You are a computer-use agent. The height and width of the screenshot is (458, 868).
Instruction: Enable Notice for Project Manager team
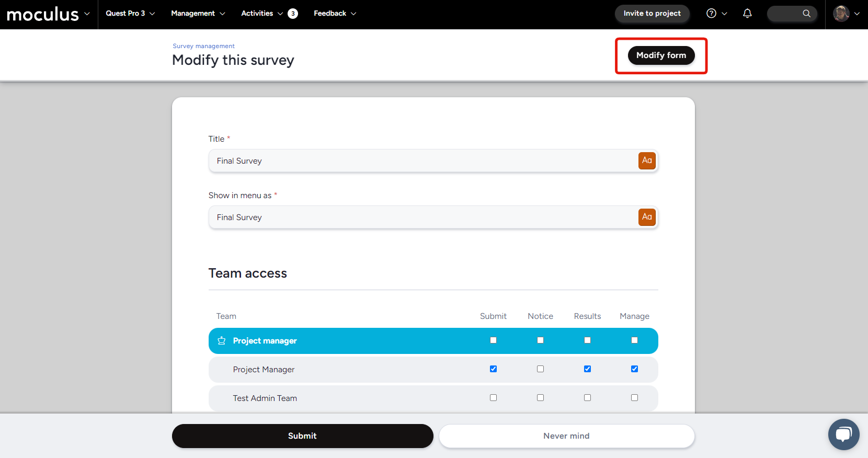[x=540, y=369]
